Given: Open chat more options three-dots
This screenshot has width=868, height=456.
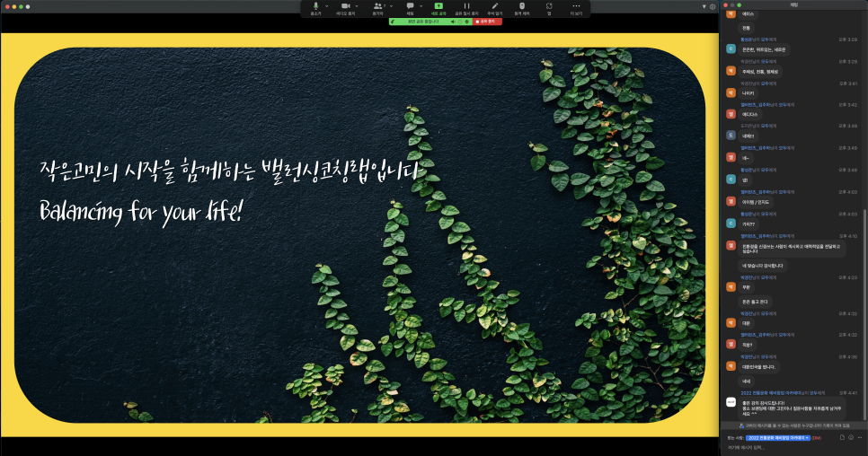Looking at the screenshot, I should pos(860,437).
